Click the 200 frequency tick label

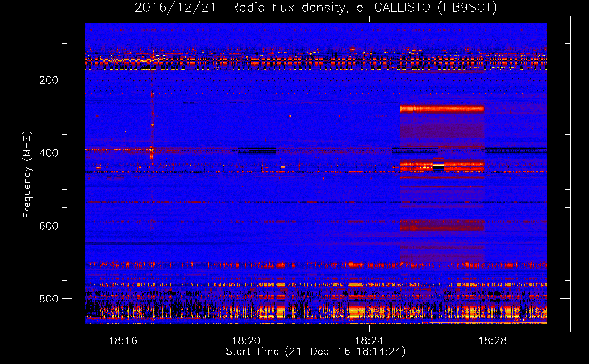click(x=49, y=80)
